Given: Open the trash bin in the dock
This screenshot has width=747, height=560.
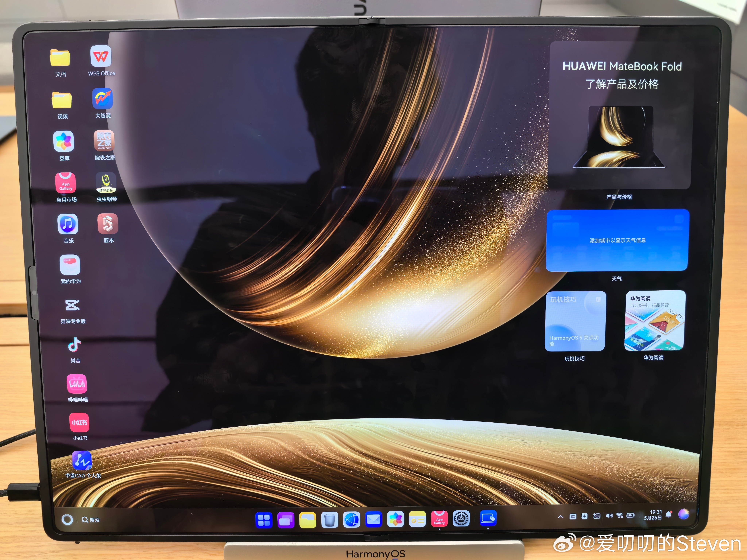Looking at the screenshot, I should 330,520.
